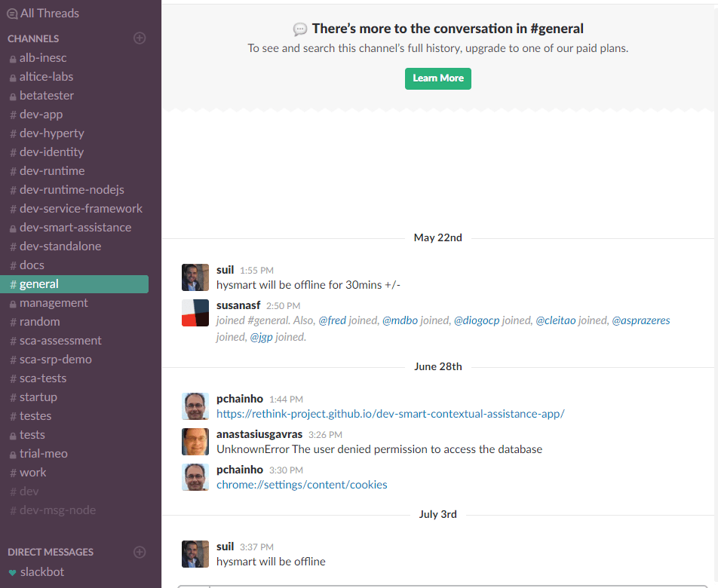Click the @cleitao mention
The image size is (718, 588).
click(x=556, y=320)
